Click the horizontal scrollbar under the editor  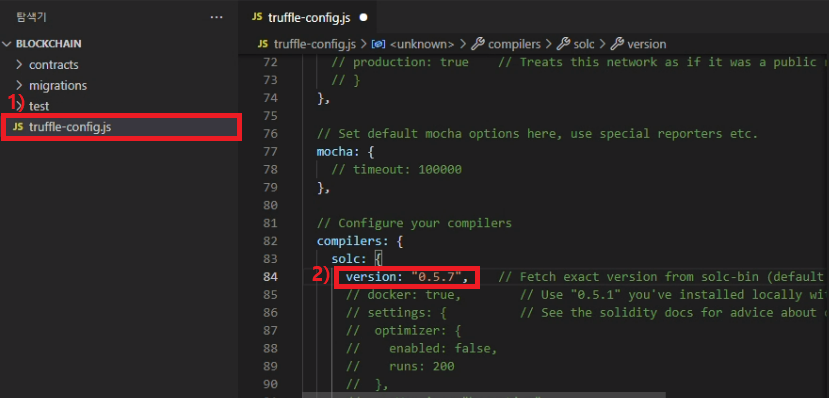pyautogui.click(x=484, y=395)
